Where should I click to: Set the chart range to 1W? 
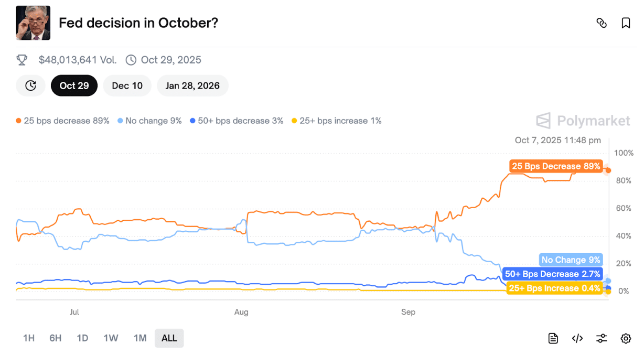[111, 338]
